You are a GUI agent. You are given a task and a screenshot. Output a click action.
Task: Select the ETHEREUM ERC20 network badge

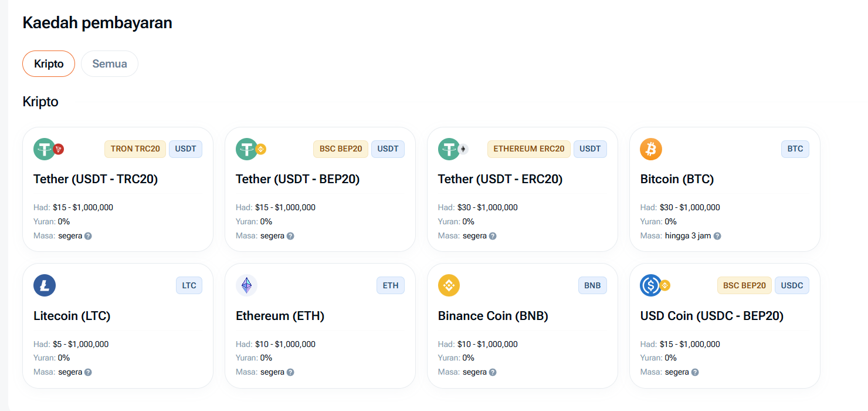(529, 149)
